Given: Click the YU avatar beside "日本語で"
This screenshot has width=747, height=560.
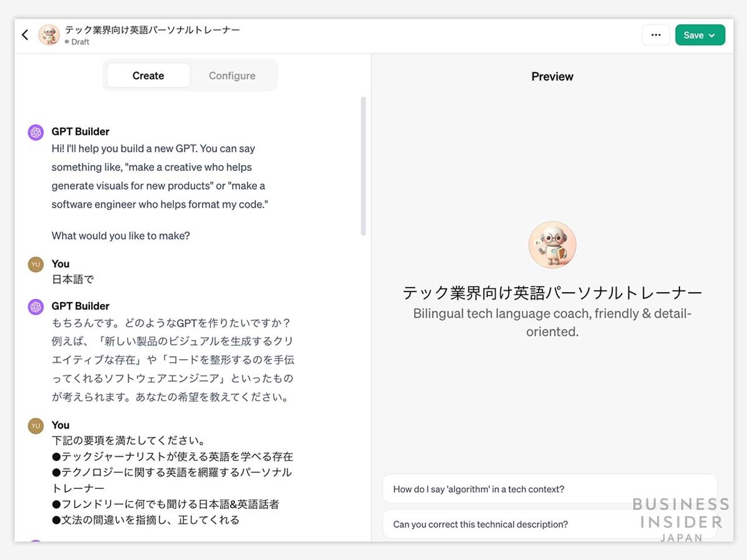Looking at the screenshot, I should click(x=36, y=265).
